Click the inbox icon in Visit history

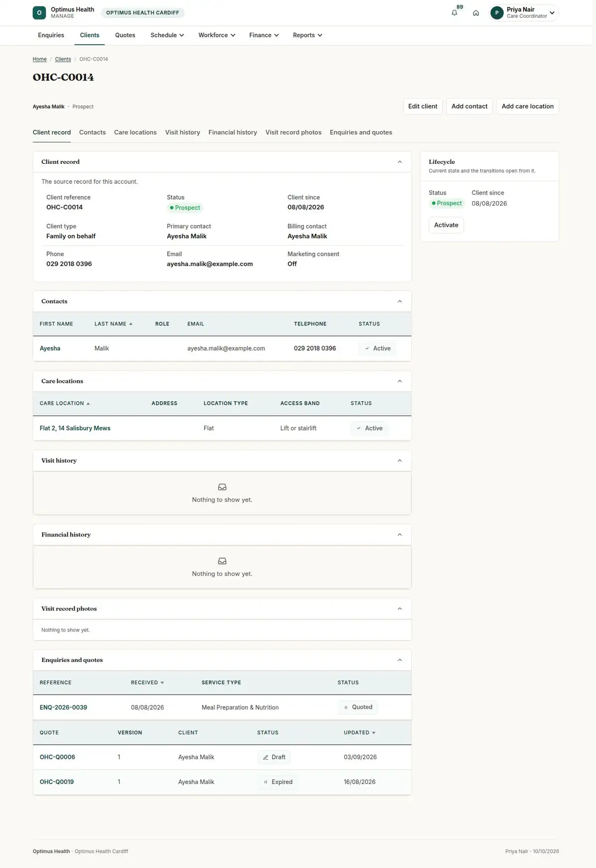click(x=222, y=487)
